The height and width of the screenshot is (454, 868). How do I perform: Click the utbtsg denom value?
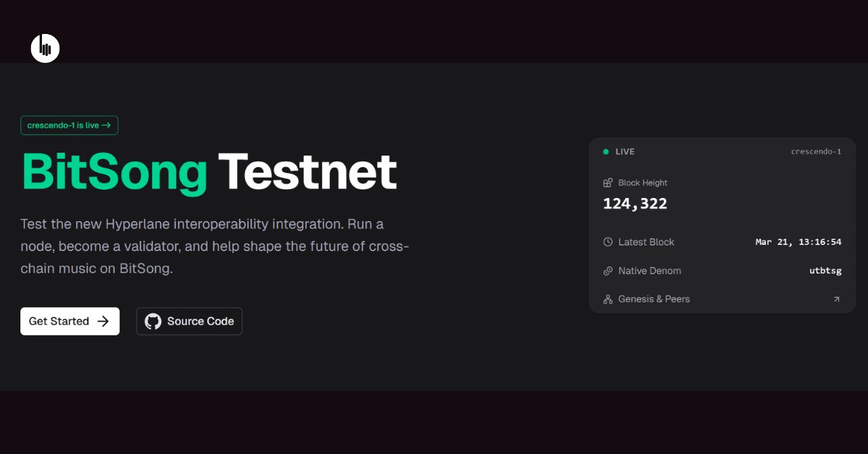825,271
